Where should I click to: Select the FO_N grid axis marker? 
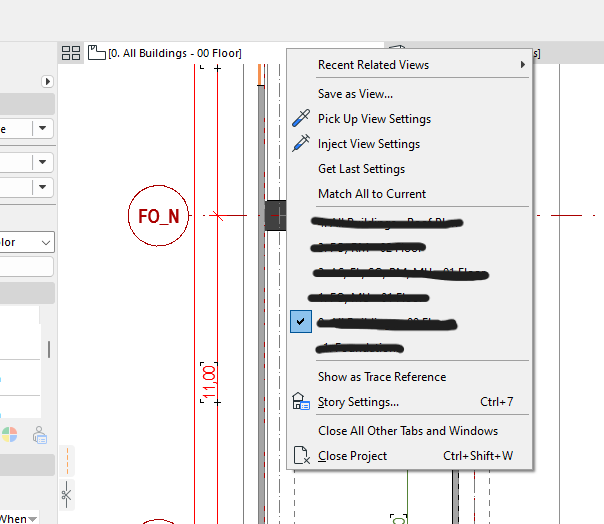tap(158, 216)
